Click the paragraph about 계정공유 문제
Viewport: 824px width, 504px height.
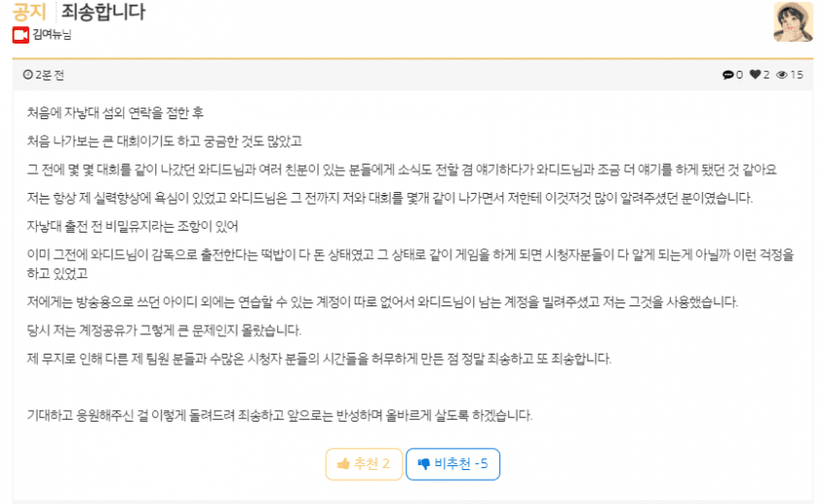(x=164, y=331)
